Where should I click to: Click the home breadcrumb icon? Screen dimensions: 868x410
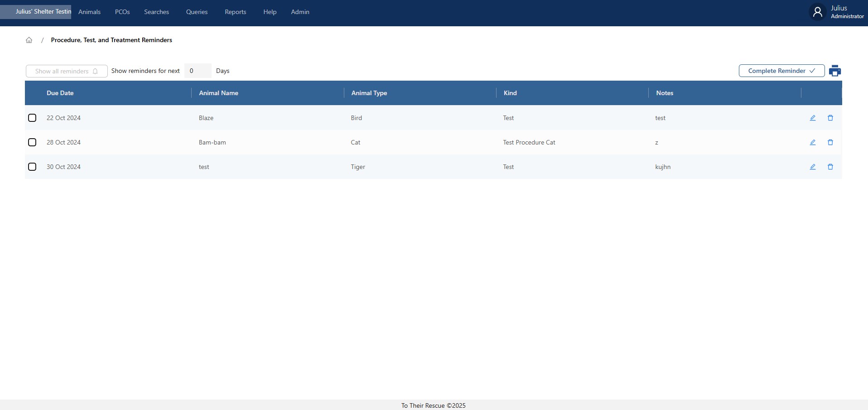click(29, 40)
